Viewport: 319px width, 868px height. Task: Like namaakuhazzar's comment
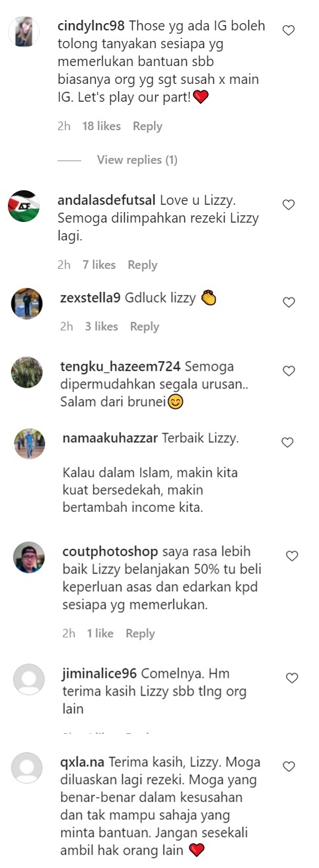[x=287, y=443]
